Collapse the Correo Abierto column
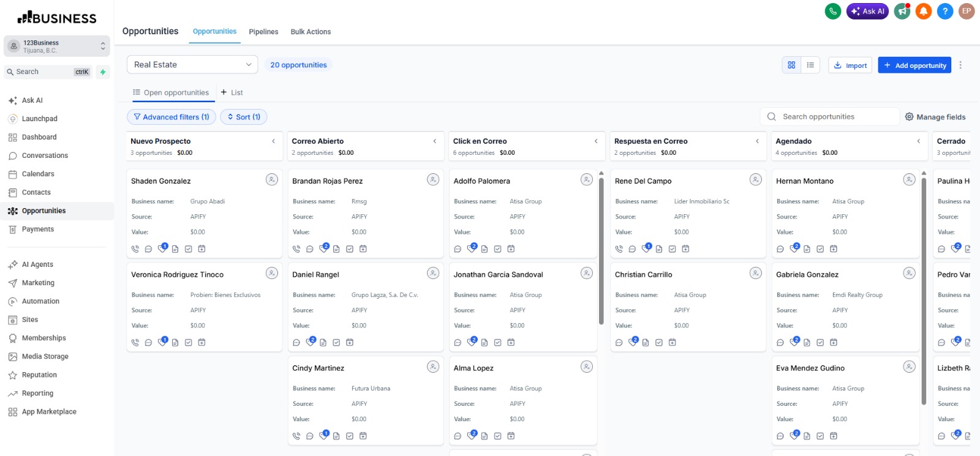980x456 pixels. 435,141
